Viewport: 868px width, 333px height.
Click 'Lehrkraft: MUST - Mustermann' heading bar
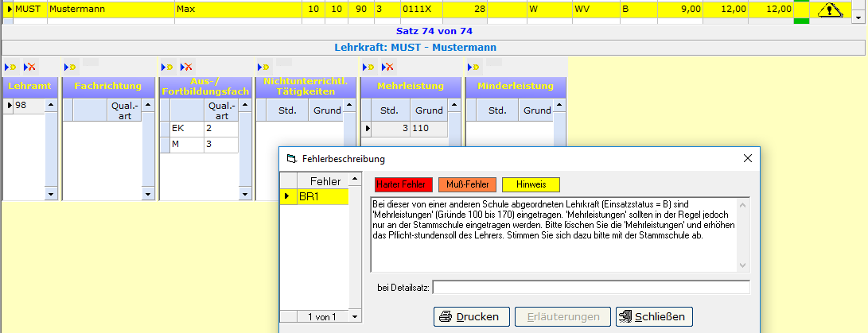434,48
